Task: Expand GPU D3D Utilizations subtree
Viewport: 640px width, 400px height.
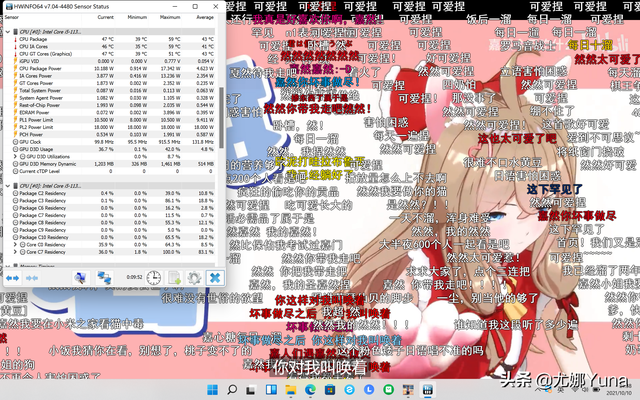Action: click(x=16, y=157)
